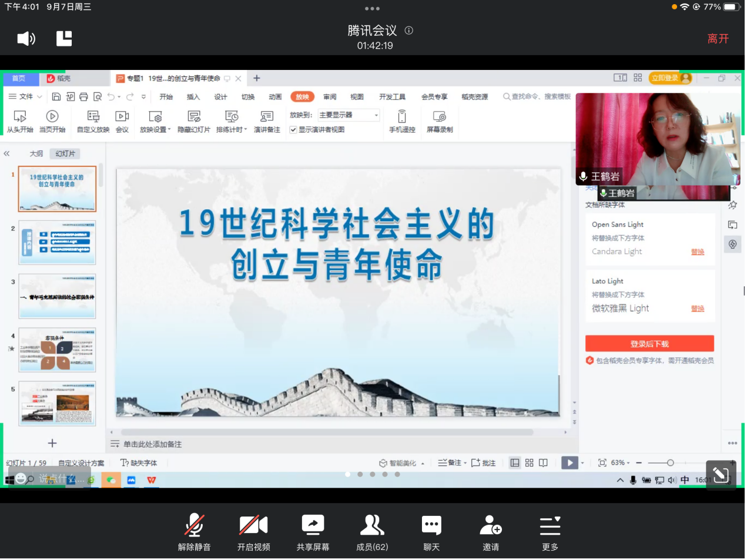Switch to the 视图 ribbon tab
Viewport: 747px width, 560px height.
[357, 97]
